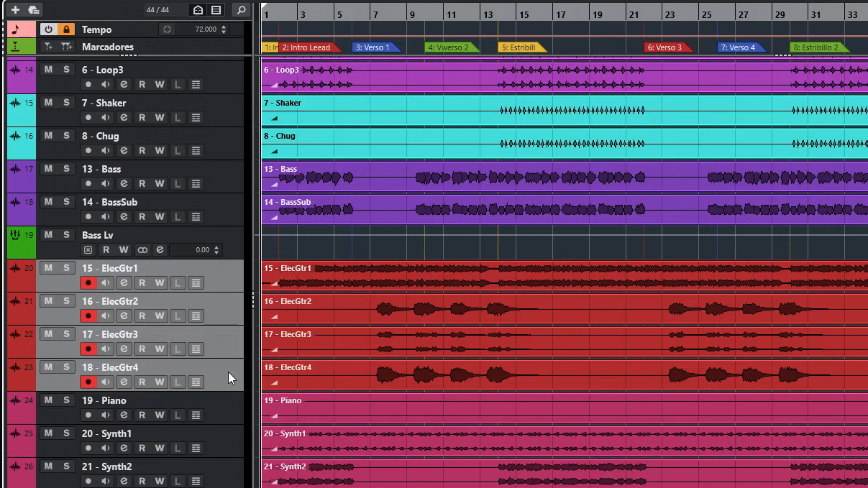Viewport: 868px width, 488px height.
Task: Select the 20 - Synth1 track name
Action: point(106,433)
